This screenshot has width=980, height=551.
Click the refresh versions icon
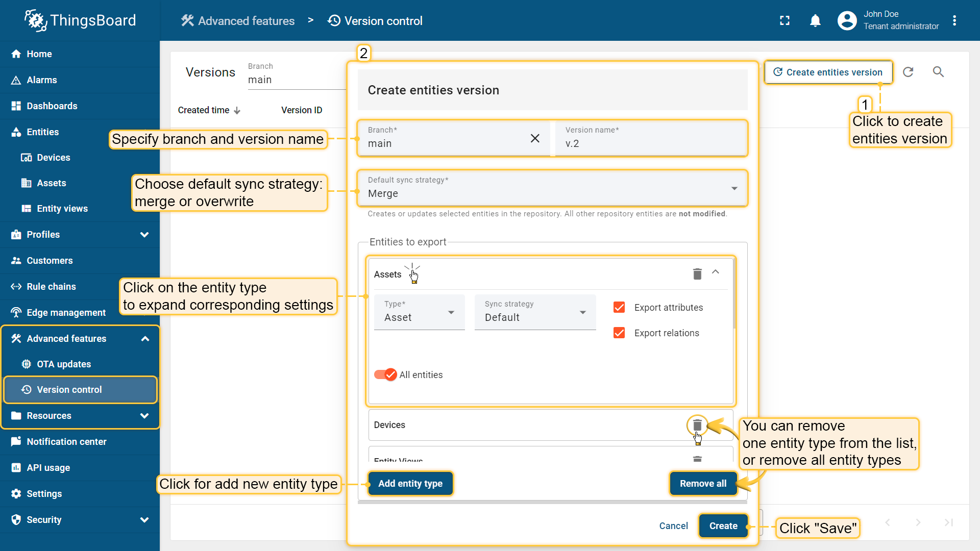(x=908, y=72)
